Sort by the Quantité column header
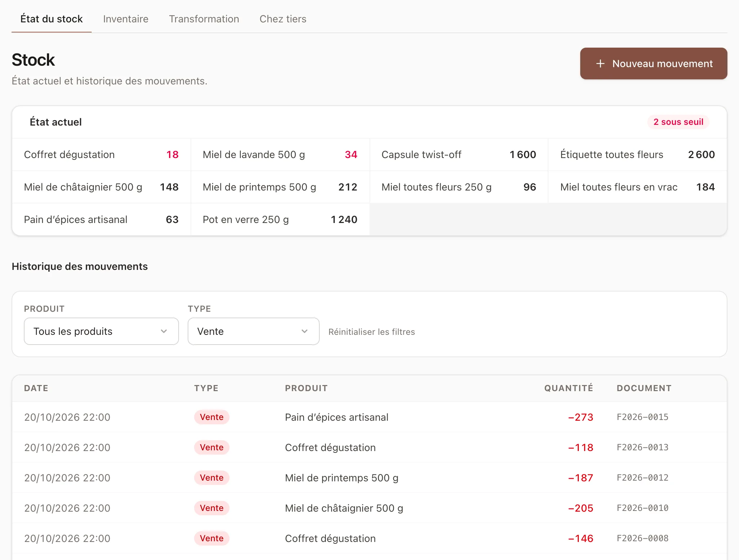Viewport: 739px width, 560px height. (569, 388)
